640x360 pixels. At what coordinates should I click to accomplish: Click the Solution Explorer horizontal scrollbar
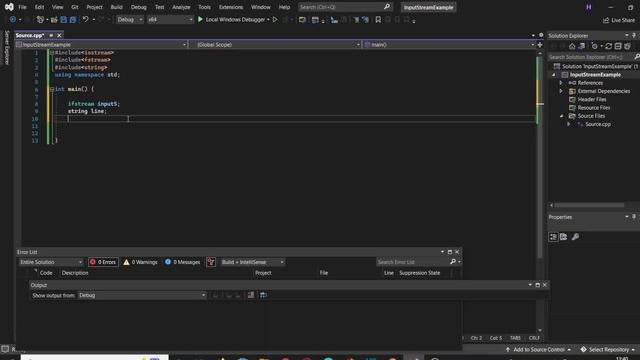(589, 205)
